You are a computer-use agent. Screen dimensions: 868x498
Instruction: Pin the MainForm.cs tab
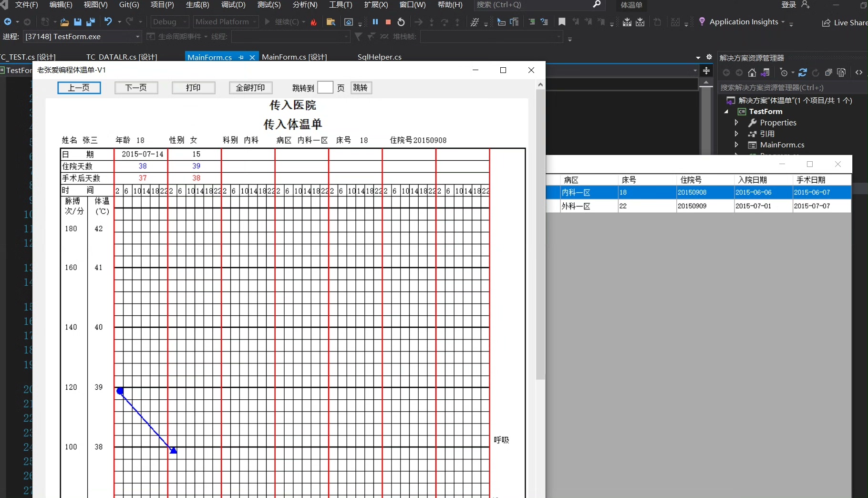point(241,57)
